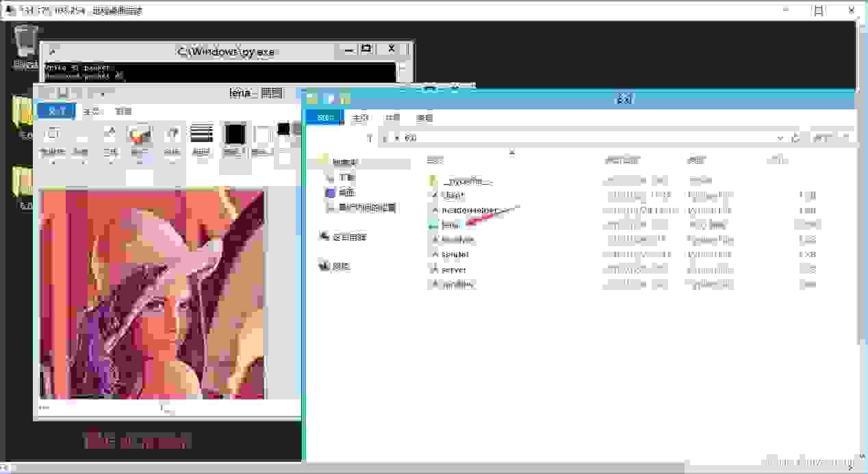Image resolution: width=868 pixels, height=474 pixels.
Task: Click the py.exe console vertical scrollbar
Action: [x=403, y=73]
